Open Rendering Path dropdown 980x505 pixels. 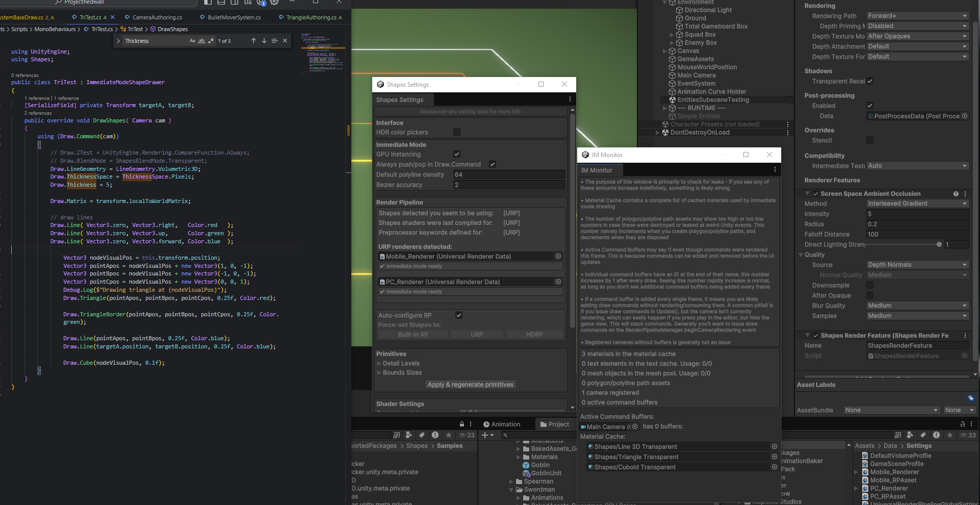pyautogui.click(x=917, y=16)
